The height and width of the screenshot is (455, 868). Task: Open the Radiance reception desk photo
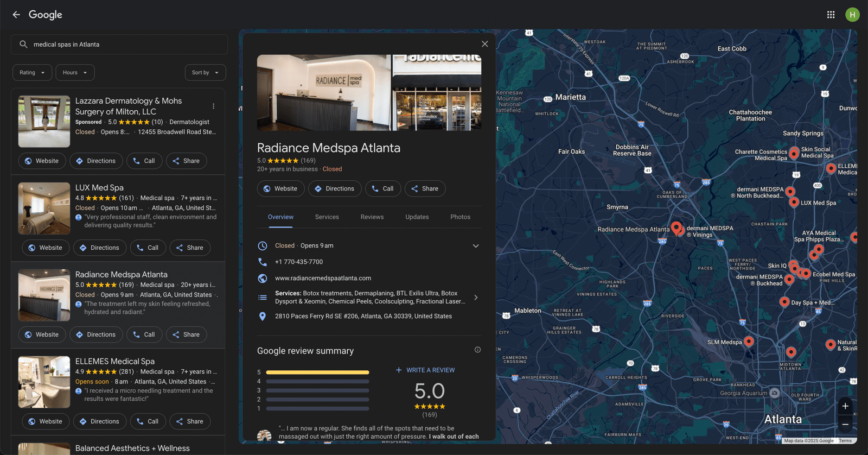(324, 92)
